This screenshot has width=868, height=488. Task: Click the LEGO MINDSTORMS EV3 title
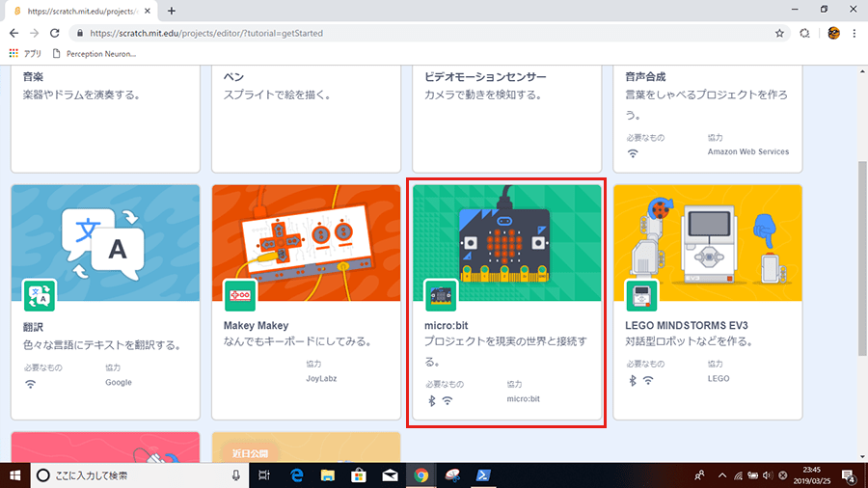coord(687,325)
